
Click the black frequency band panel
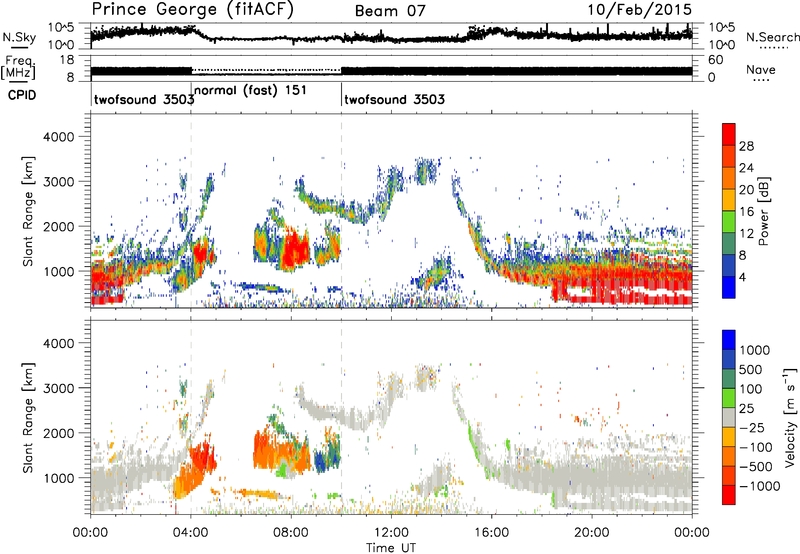coord(391,69)
